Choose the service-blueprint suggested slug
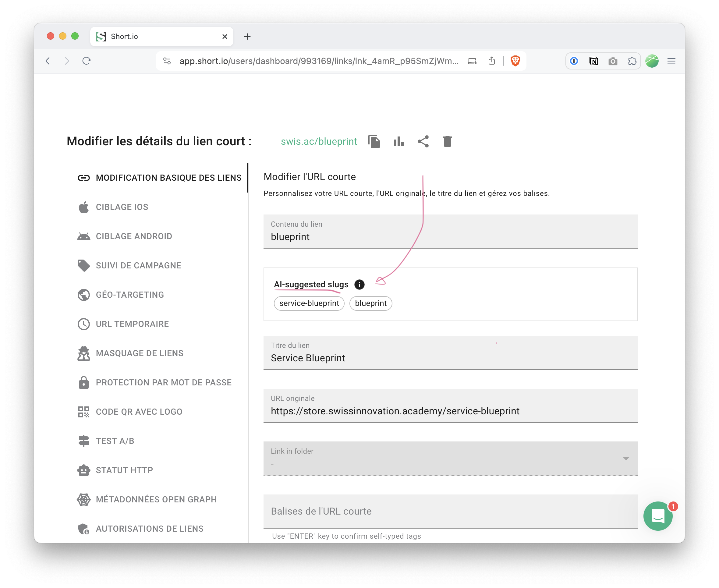 [309, 303]
